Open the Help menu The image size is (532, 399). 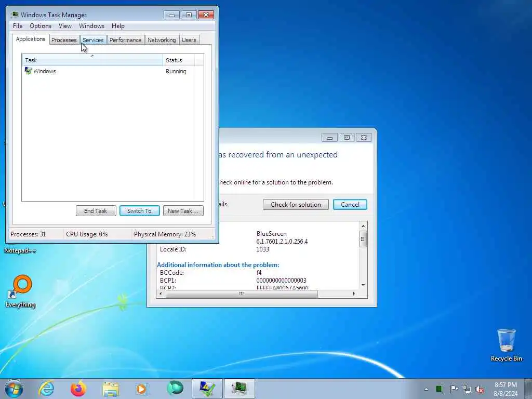118,26
